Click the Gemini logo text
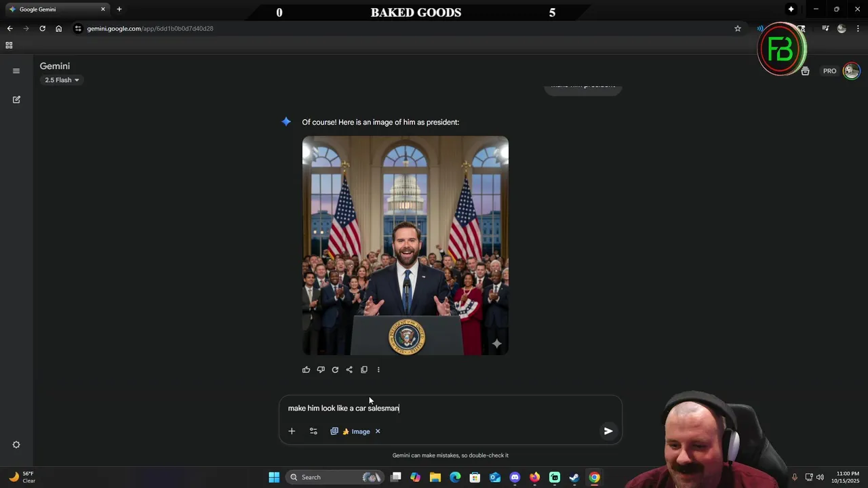868x488 pixels. pyautogui.click(x=55, y=66)
